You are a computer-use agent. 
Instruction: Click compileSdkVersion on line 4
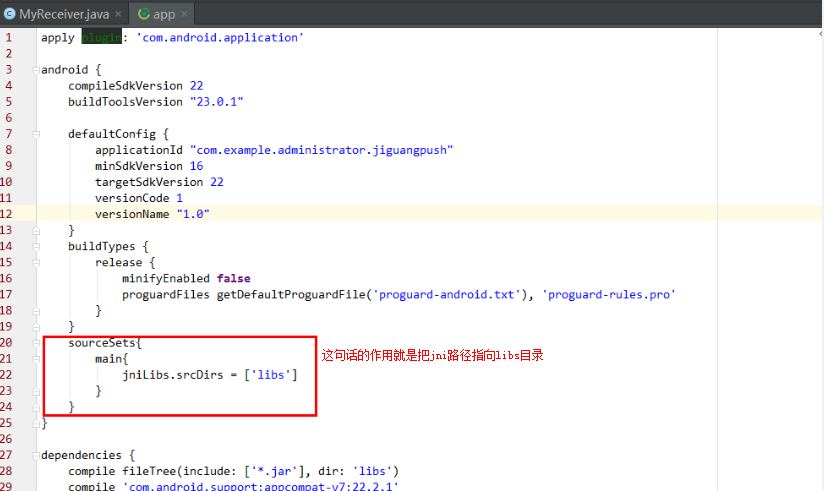[125, 86]
